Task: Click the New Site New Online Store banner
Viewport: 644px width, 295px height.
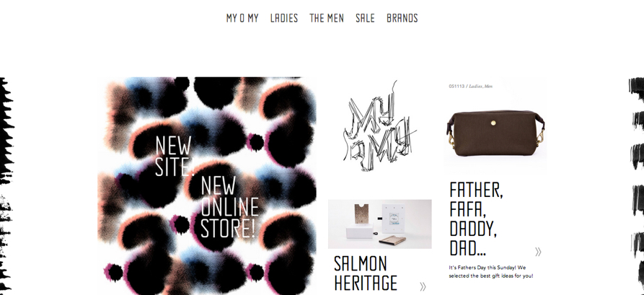Action: 207,185
